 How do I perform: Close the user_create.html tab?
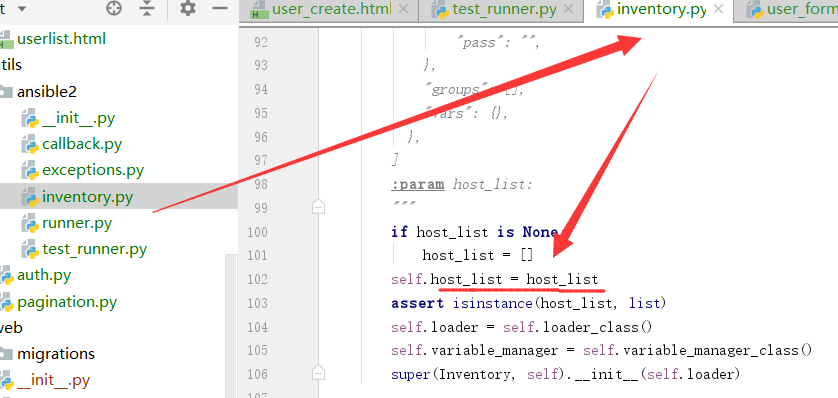404,9
